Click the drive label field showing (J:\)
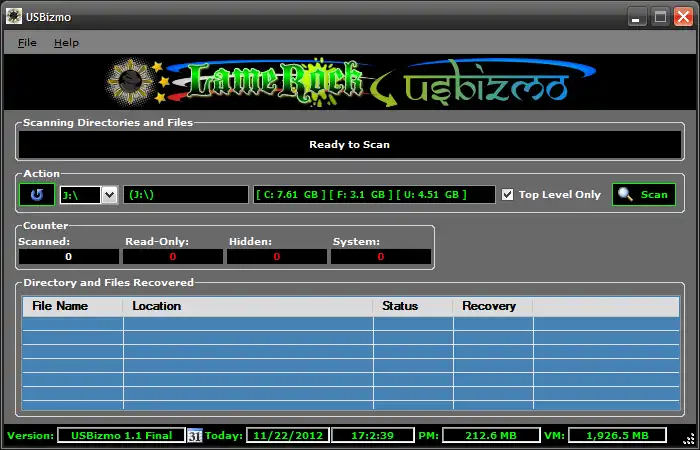Image resolution: width=700 pixels, height=450 pixels. click(x=186, y=195)
